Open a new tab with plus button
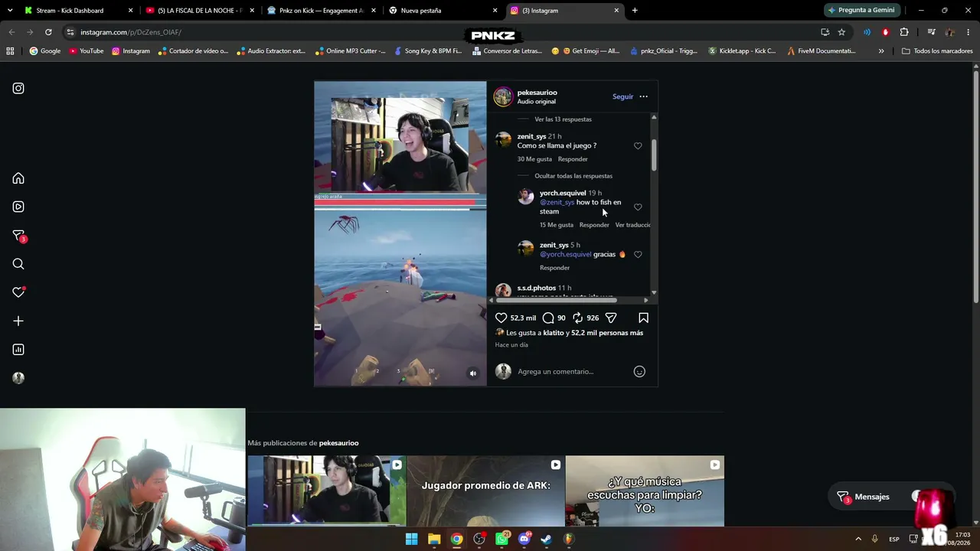 (635, 11)
